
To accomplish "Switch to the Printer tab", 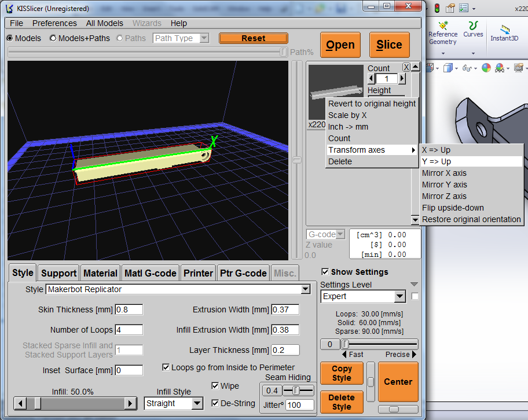I will click(198, 273).
